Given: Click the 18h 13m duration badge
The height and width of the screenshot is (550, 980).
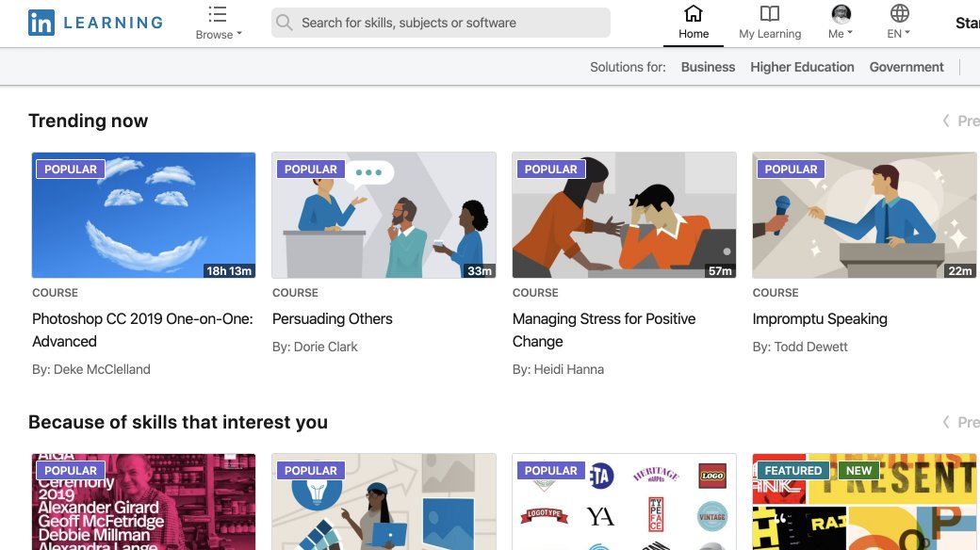Looking at the screenshot, I should point(229,270).
